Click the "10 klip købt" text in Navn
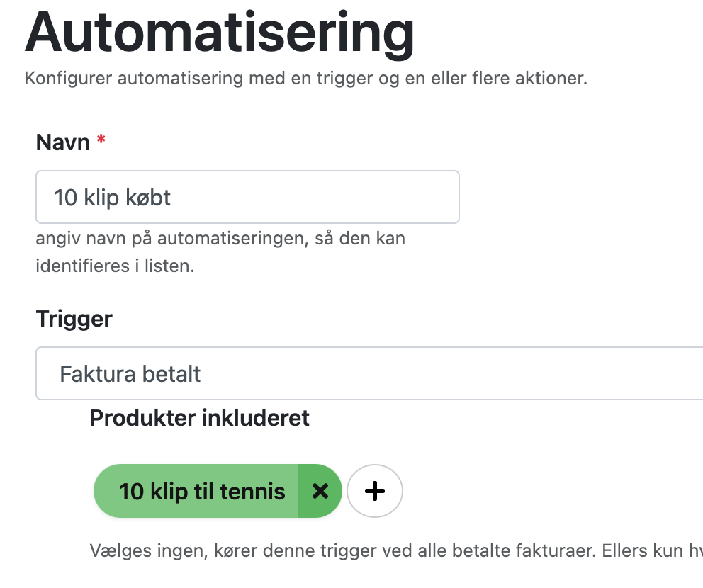The image size is (703, 588). pyautogui.click(x=113, y=197)
